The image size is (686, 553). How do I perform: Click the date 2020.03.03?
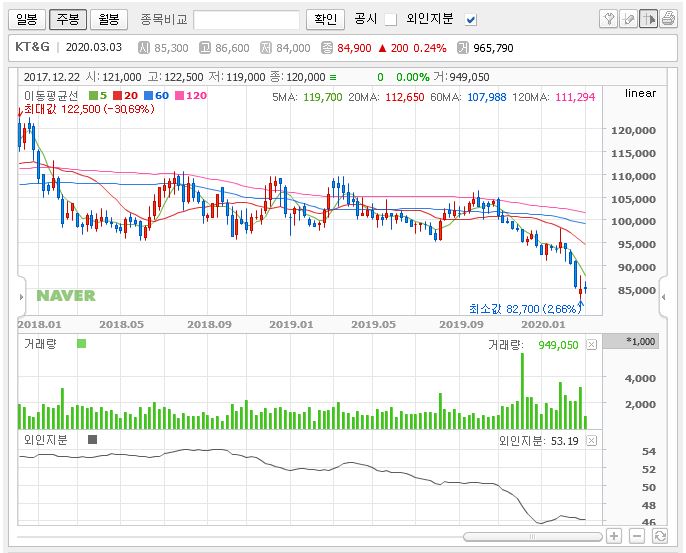(x=94, y=47)
